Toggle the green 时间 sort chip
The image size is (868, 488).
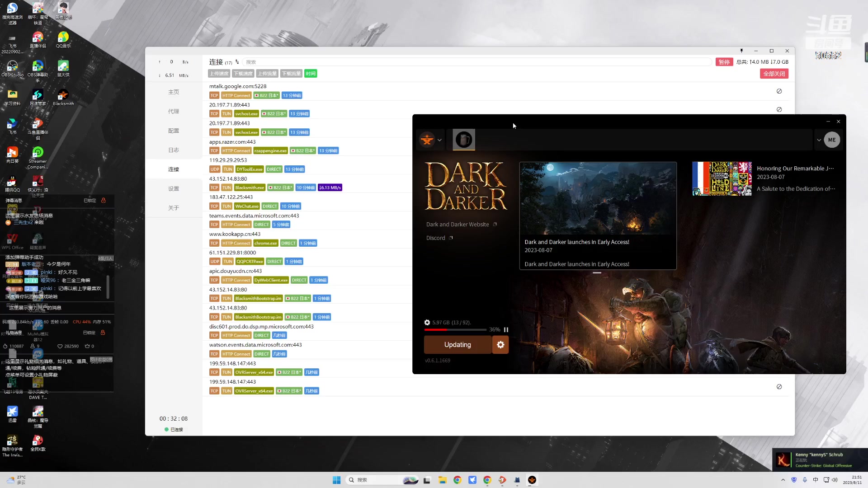[x=311, y=74]
